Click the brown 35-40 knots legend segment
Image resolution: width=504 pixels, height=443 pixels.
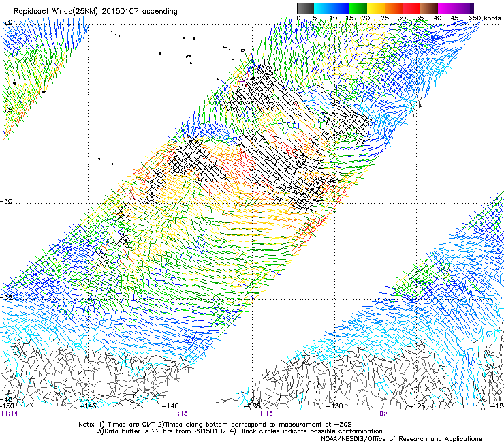(x=429, y=8)
